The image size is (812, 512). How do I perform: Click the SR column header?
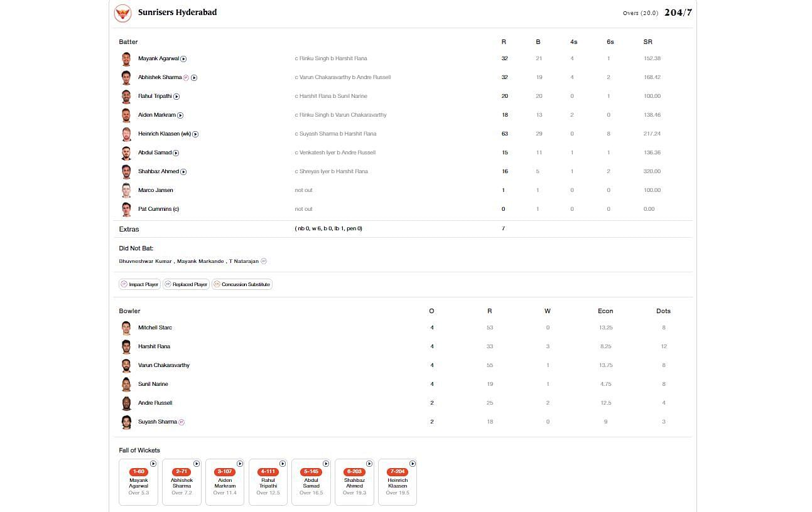pos(647,42)
